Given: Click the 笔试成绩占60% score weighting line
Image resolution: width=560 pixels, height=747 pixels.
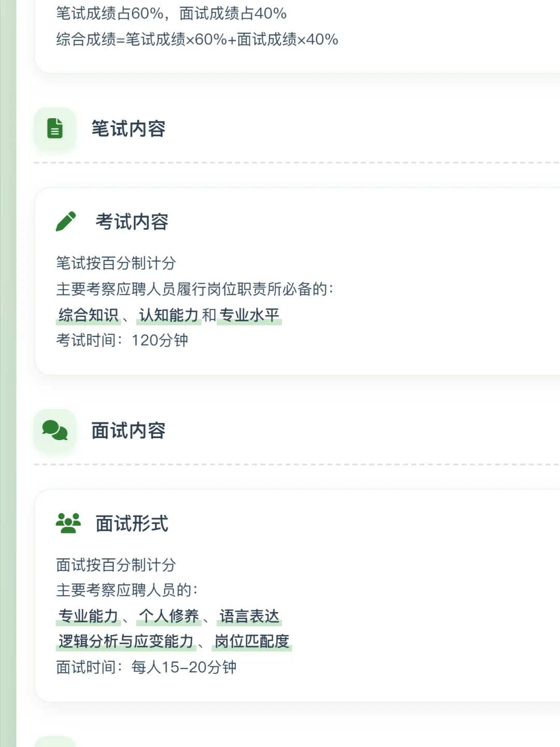Looking at the screenshot, I should pos(172,13).
